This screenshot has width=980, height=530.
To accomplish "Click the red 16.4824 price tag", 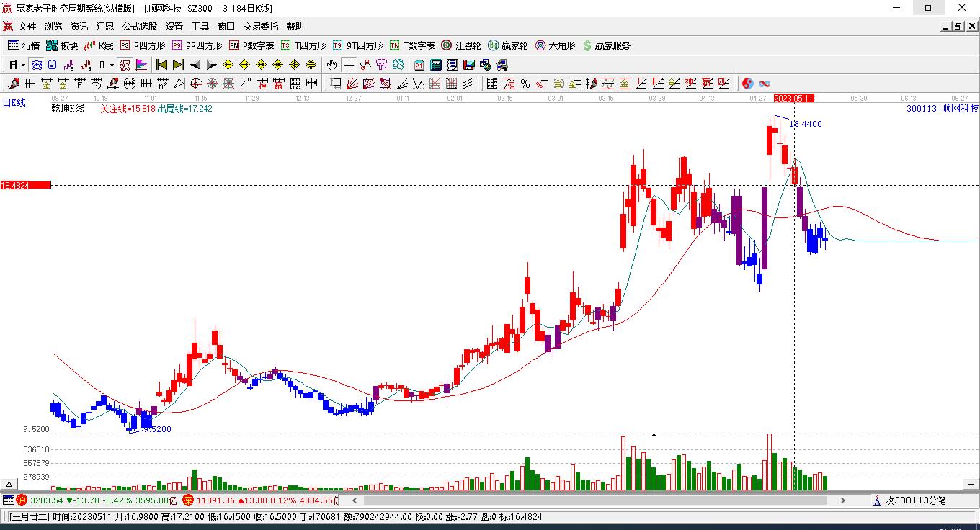I will [x=25, y=185].
